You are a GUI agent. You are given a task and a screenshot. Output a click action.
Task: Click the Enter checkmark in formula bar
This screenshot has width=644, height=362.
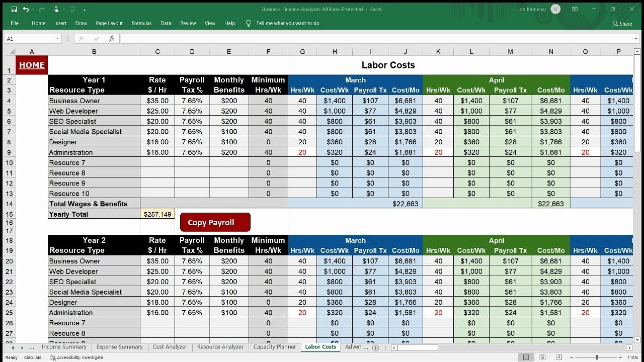point(97,39)
